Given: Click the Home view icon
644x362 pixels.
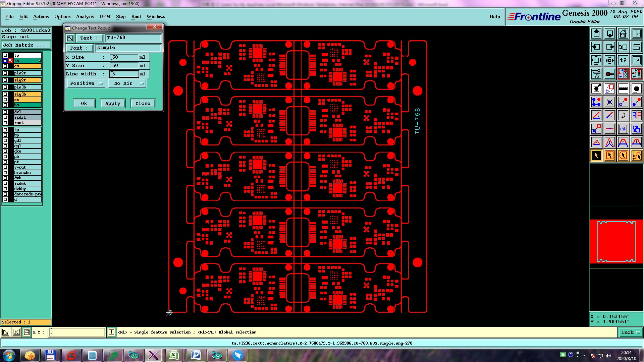Looking at the screenshot, I should (623, 34).
